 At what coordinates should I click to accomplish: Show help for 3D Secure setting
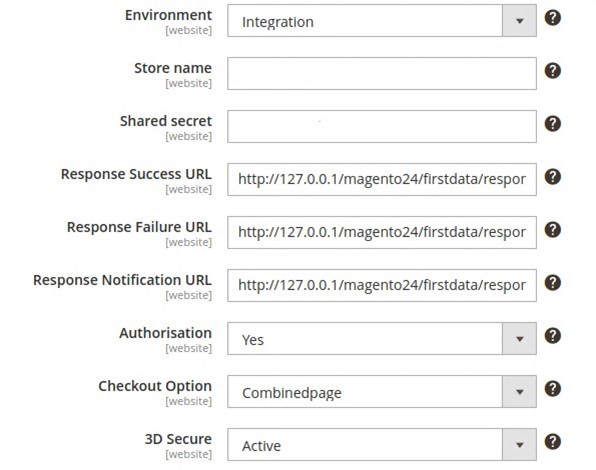[552, 442]
